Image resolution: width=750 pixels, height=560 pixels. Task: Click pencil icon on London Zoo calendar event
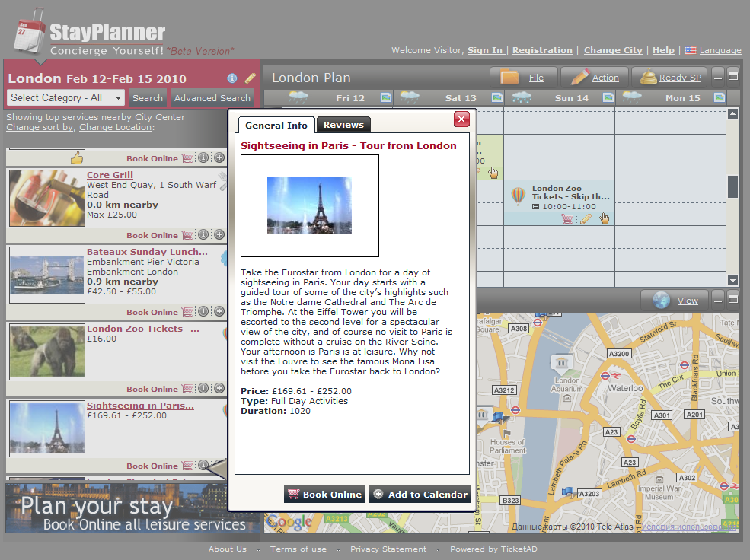click(586, 219)
